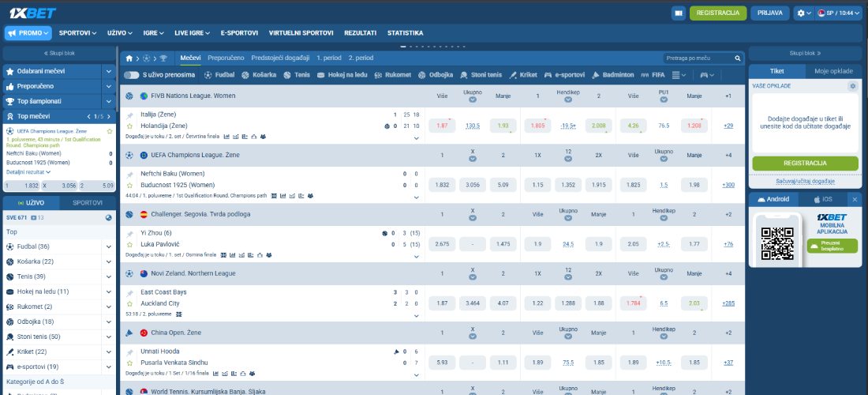Viewport: 868px width, 395px height.
Task: Open the more sports list dropdown in filter bar
Action: pos(679,75)
